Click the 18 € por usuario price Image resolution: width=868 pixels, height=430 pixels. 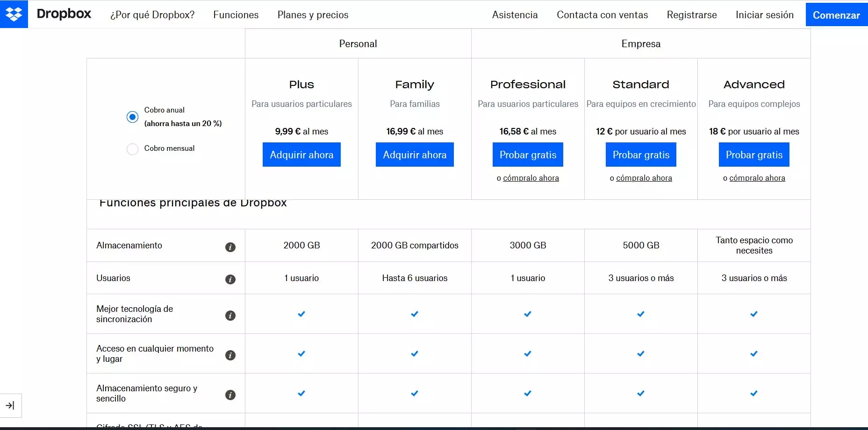coord(754,132)
